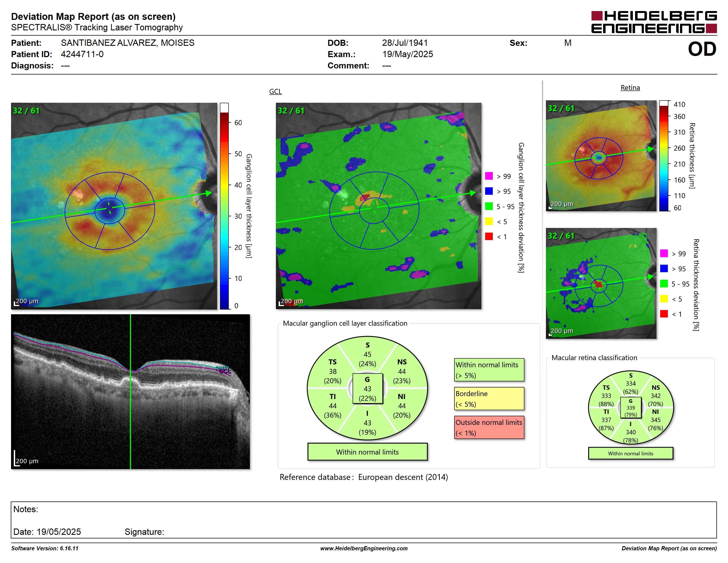Click the footer 'Deviation Map Report (as on screen)' text
Screen dimensions: 728x563
pos(669,548)
